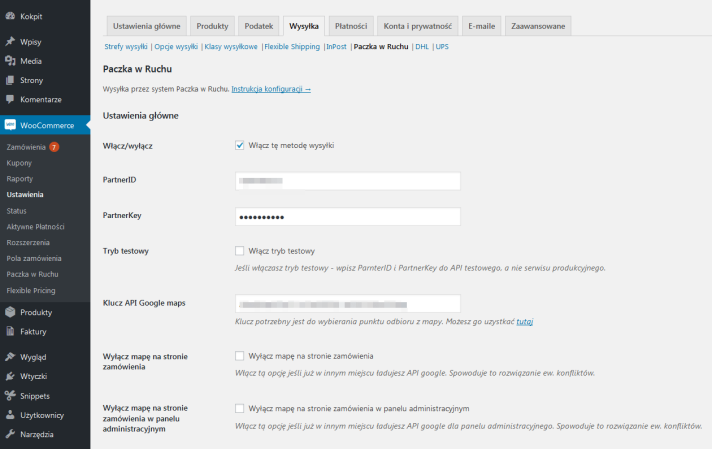Open the Instrukcja konfiguracji link
This screenshot has width=712, height=449.
271,89
